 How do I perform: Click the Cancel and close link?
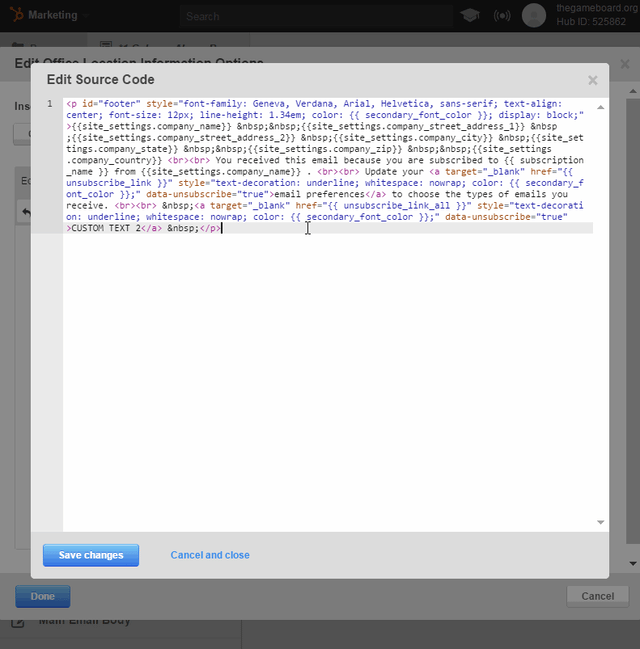click(210, 555)
